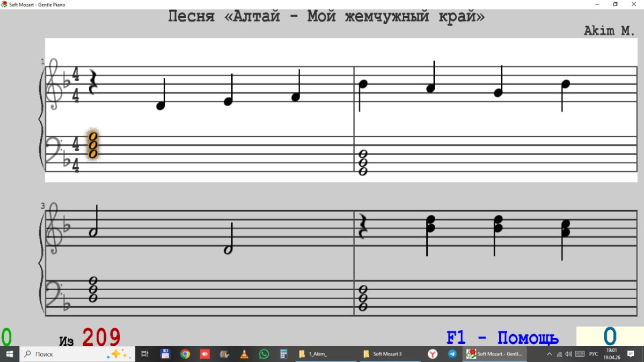The width and height of the screenshot is (644, 362).
Task: Click the bass clef in the first system
Action: click(53, 150)
